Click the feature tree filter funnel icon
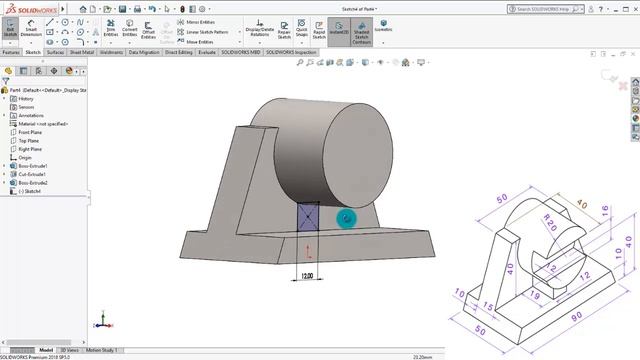640x360 pixels. [x=5, y=81]
